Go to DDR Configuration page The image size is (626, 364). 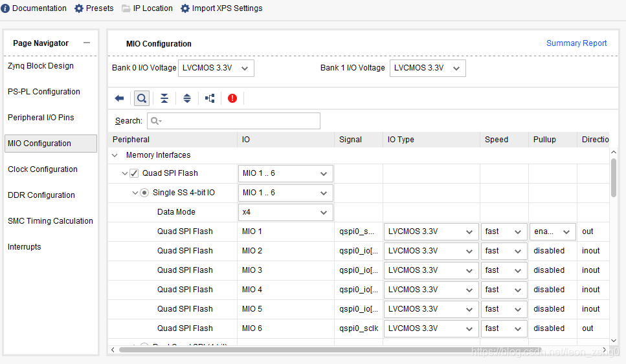click(41, 195)
